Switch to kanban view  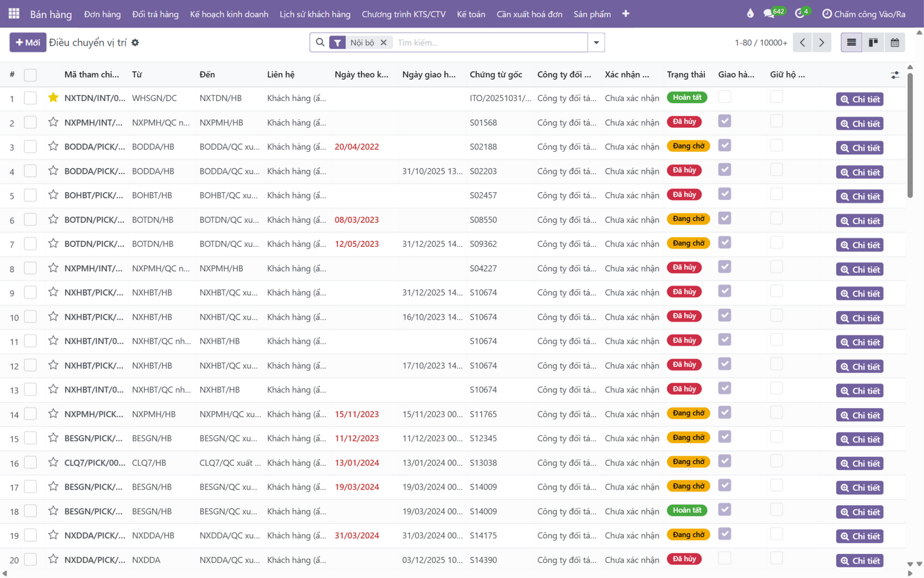coord(873,43)
